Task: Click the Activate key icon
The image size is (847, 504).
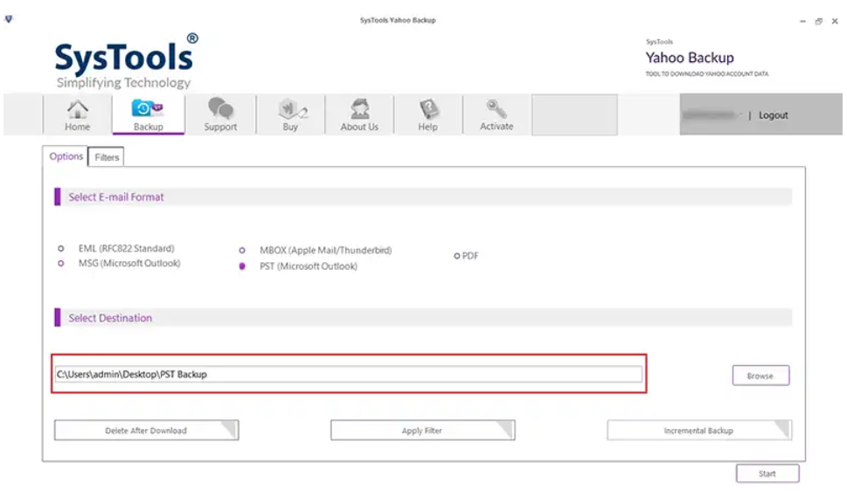Action: (496, 115)
